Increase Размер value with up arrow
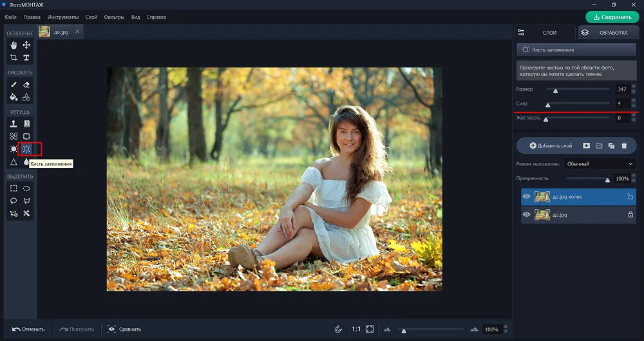Screen dimensions: 644x341 [633, 87]
